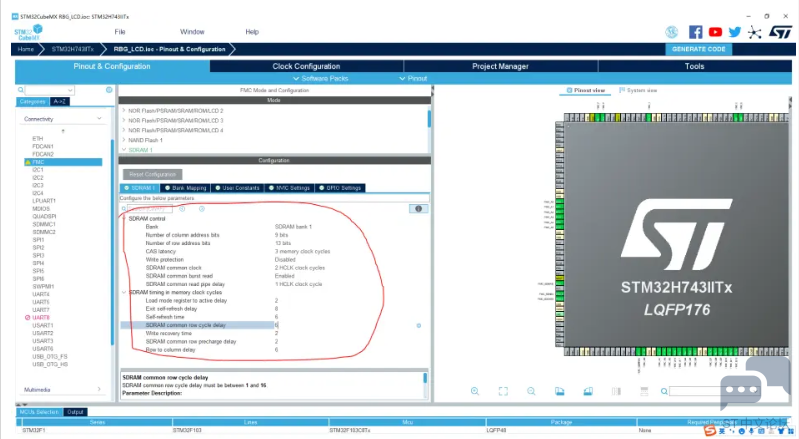The height and width of the screenshot is (439, 799).
Task: Open the ST Twitter icon
Action: coord(734,32)
